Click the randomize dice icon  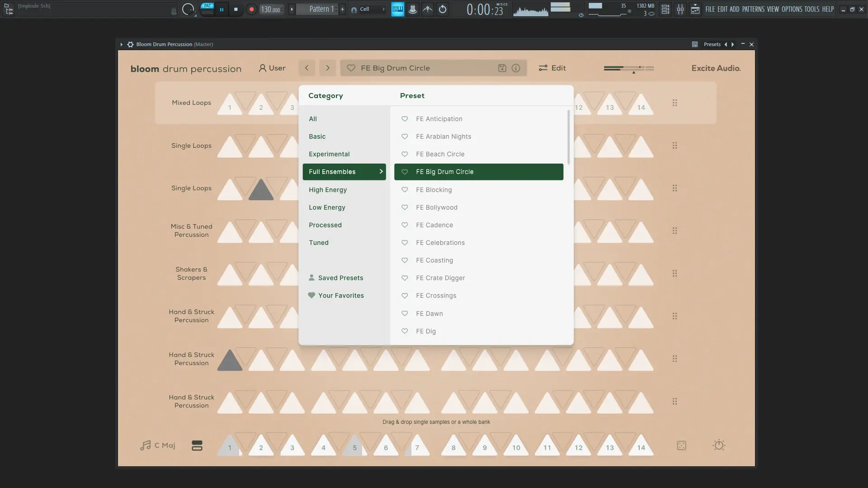coord(681,446)
